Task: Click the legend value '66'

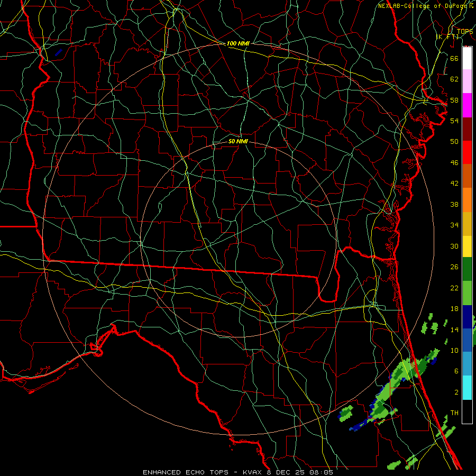Action: 454,58
